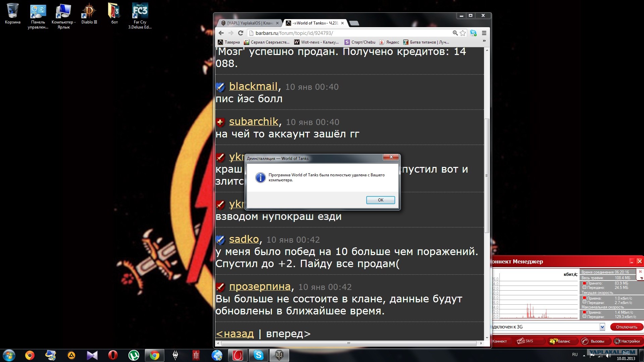This screenshot has width=644, height=362.
Task: Click the horizontal scrollbar of the page
Action: [349, 343]
